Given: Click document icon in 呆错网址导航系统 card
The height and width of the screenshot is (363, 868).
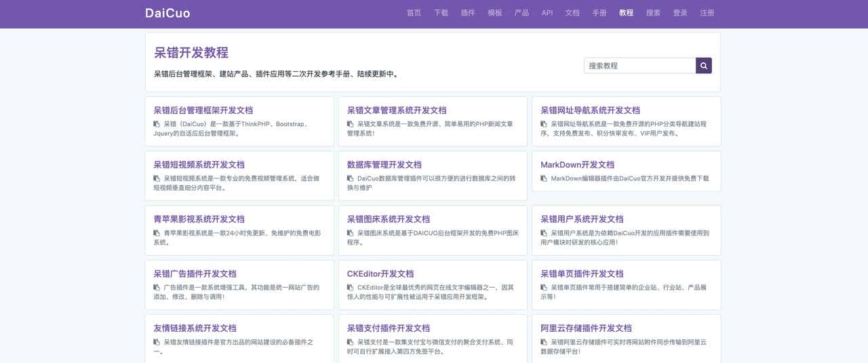Looking at the screenshot, I should (x=544, y=124).
